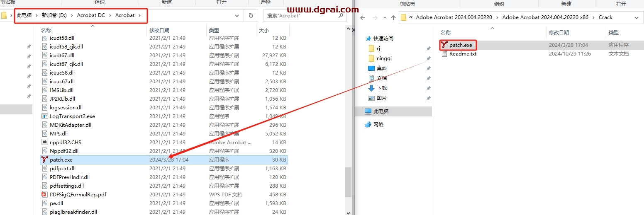Click search magnifier in left window
This screenshot has height=215, width=644.
341,15
